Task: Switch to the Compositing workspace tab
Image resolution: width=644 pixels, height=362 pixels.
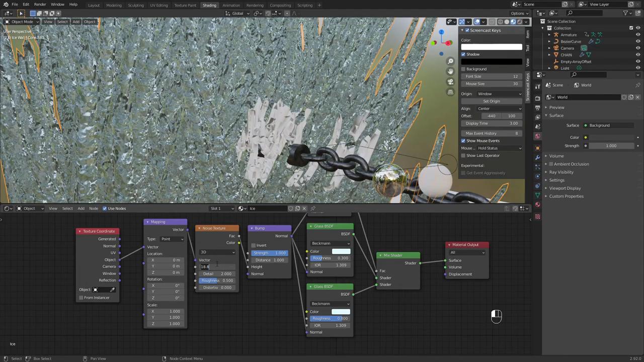Action: tap(280, 5)
